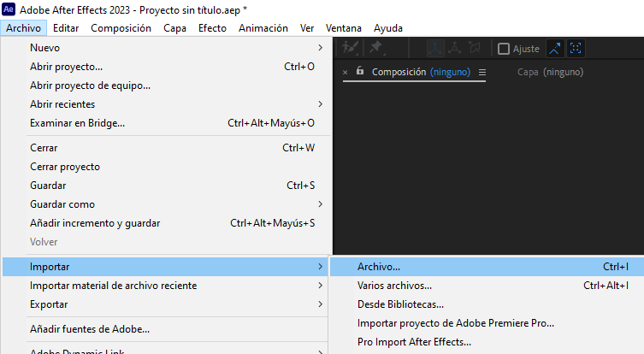Enable the Ajuste snapping checkbox
Screen dimensions: 644x354
[504, 49]
